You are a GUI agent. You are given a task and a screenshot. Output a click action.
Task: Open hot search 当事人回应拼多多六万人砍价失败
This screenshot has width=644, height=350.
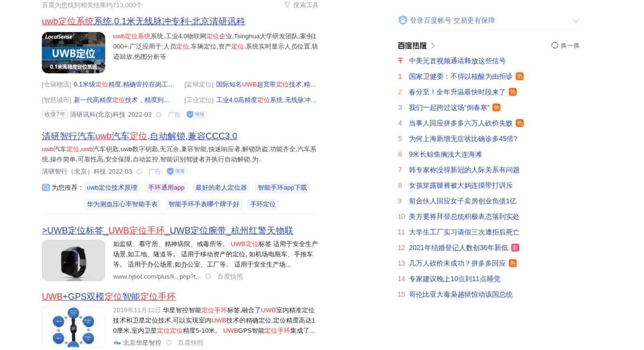pos(460,123)
